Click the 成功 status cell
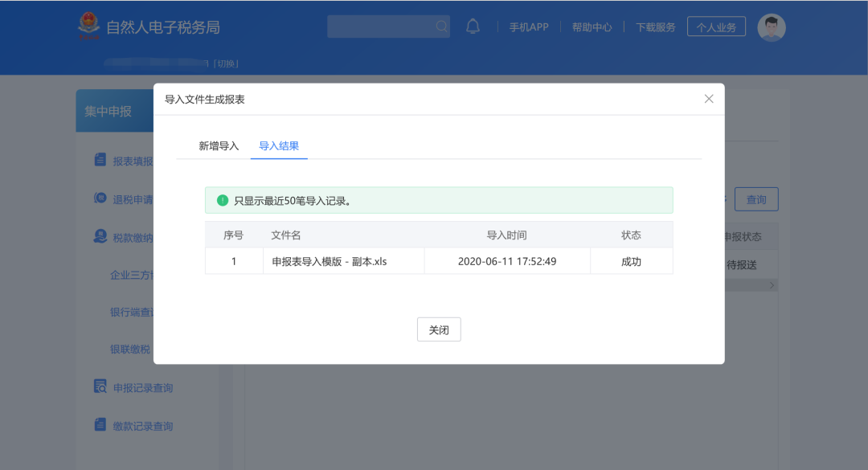 click(x=631, y=262)
